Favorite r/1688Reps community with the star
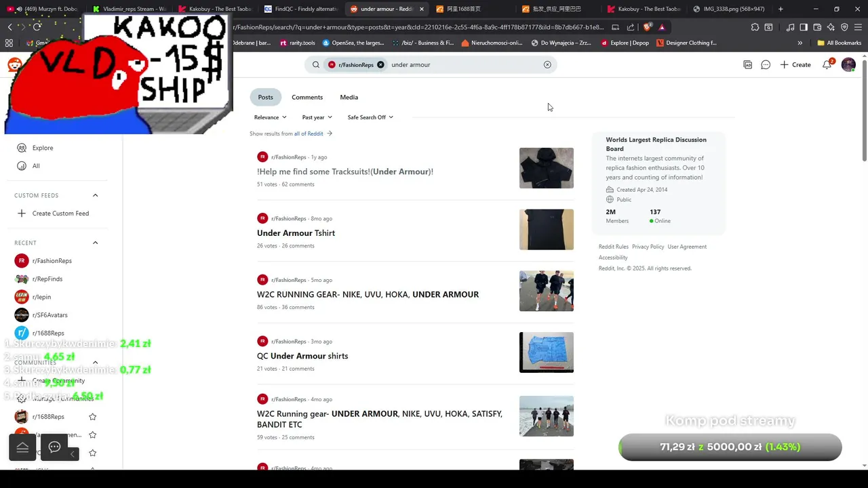The width and height of the screenshot is (868, 488). pos(93,417)
